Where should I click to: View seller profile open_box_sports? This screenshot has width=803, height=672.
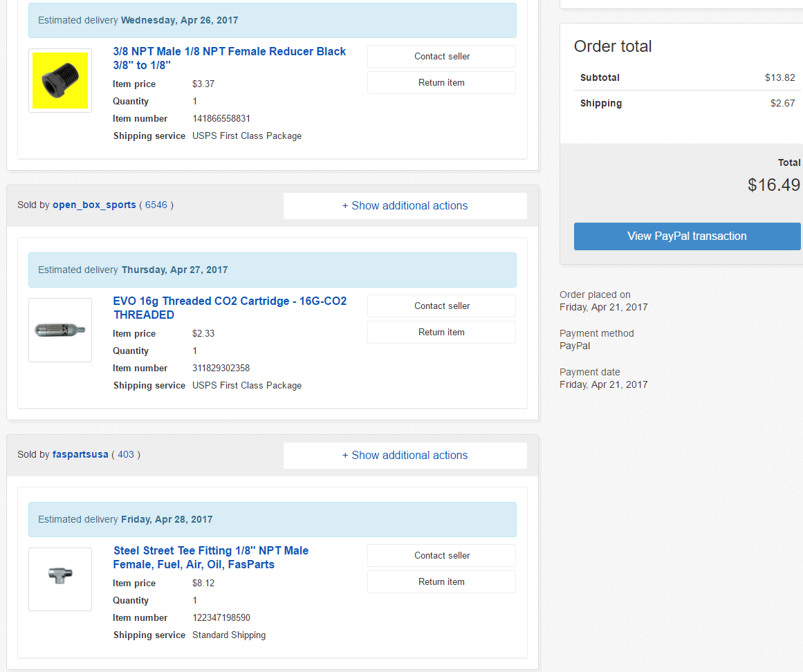pos(94,205)
